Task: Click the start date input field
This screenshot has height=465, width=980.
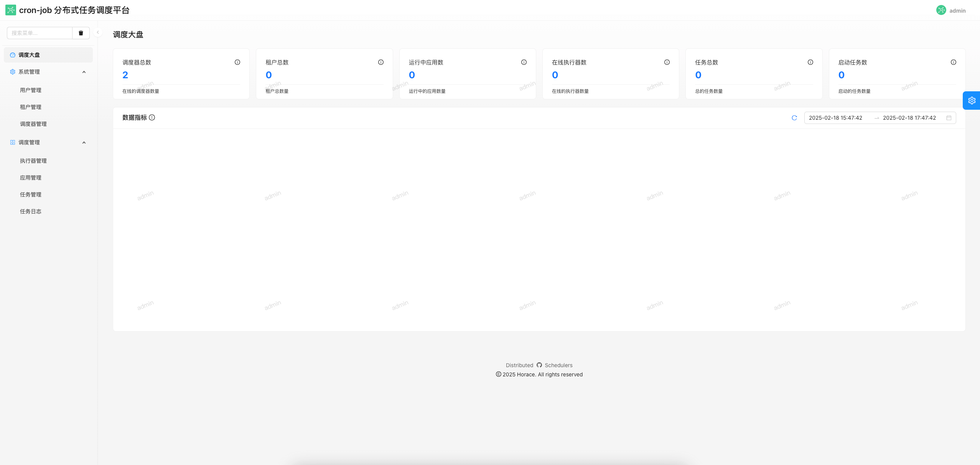Action: click(835, 117)
